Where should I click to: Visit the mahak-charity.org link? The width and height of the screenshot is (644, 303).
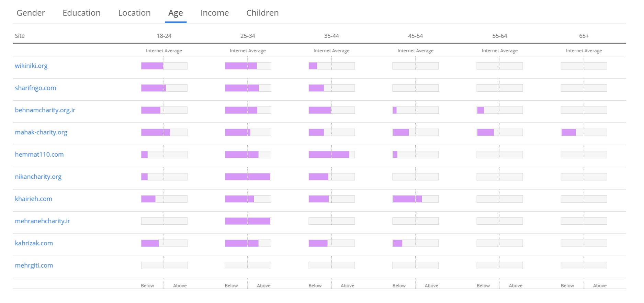pos(41,132)
